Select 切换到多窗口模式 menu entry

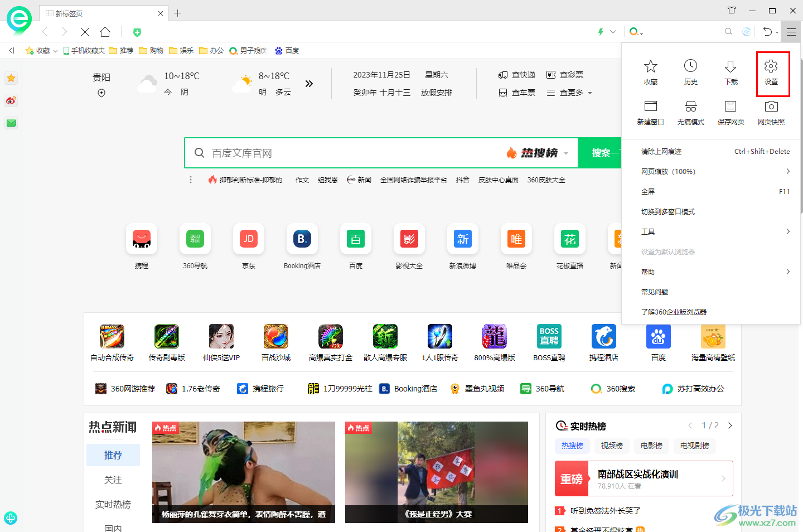711,211
